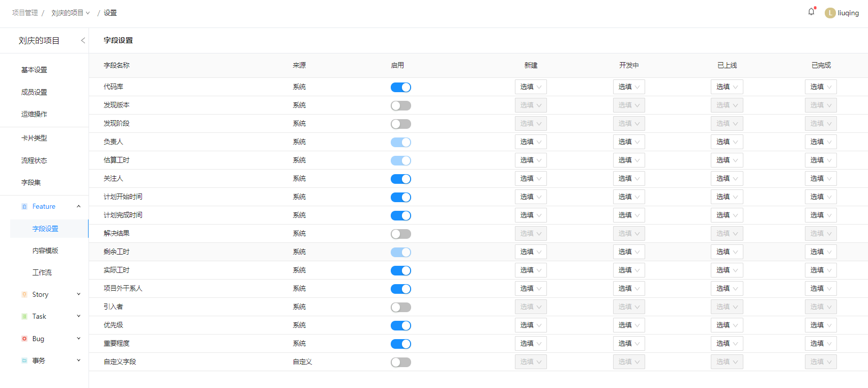Open 工作流 under Feature
Viewport: 868px width, 388px height.
42,272
